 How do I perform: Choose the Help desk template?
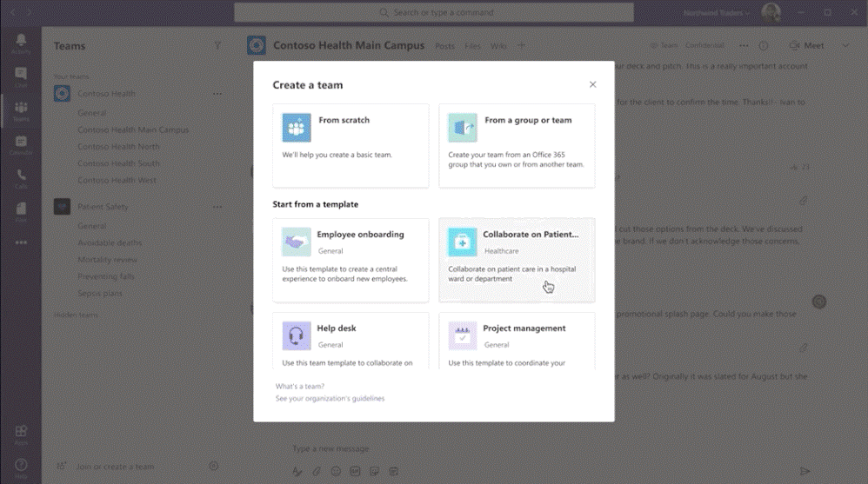(351, 340)
